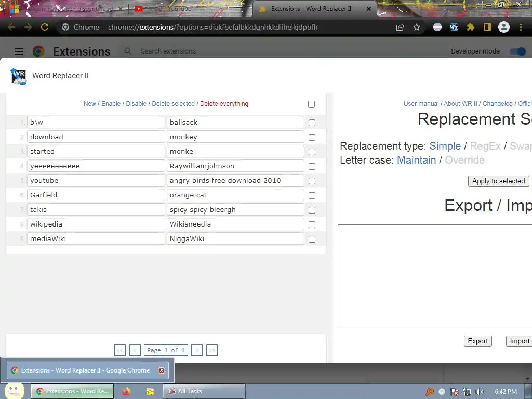Viewport: 532px width, 399px height.
Task: Select RegEx replacement type
Action: 485,146
